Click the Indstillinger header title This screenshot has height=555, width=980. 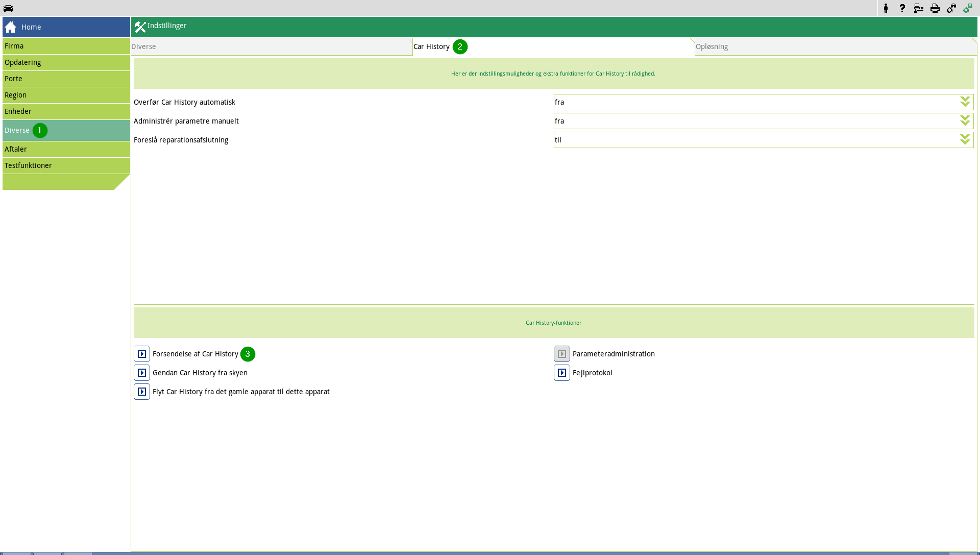[x=167, y=26]
